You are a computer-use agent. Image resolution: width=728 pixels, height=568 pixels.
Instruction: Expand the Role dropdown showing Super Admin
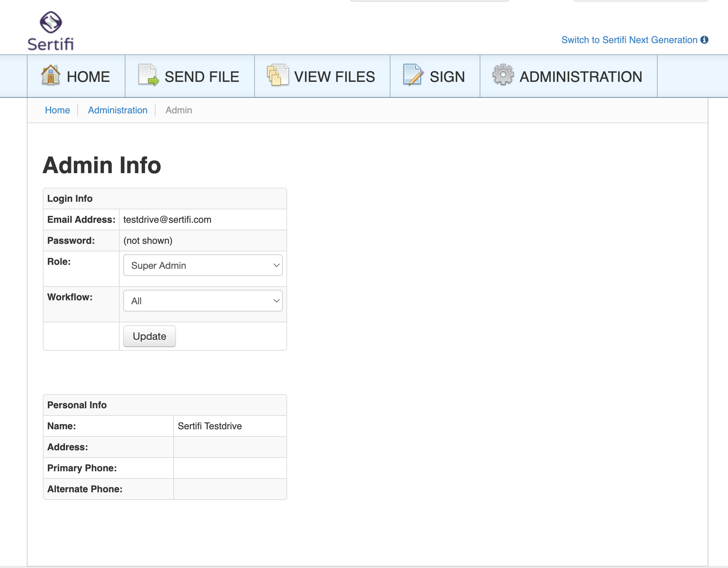[203, 265]
